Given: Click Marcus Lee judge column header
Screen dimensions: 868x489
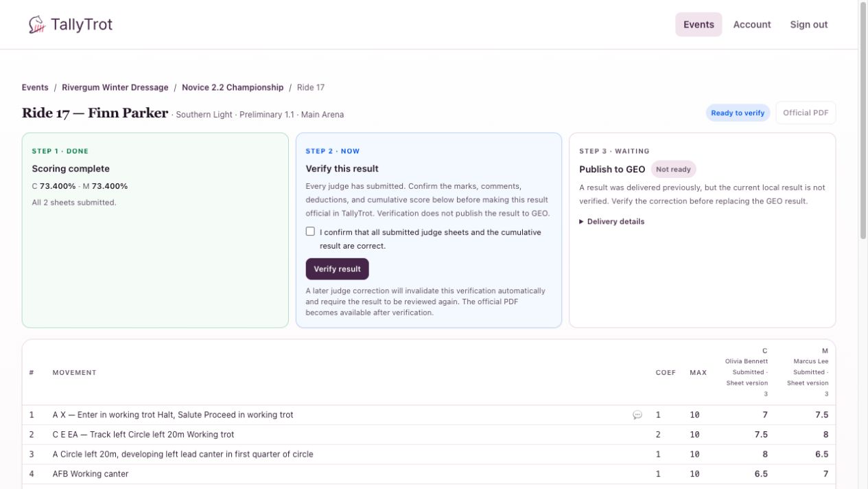Looking at the screenshot, I should (807, 372).
